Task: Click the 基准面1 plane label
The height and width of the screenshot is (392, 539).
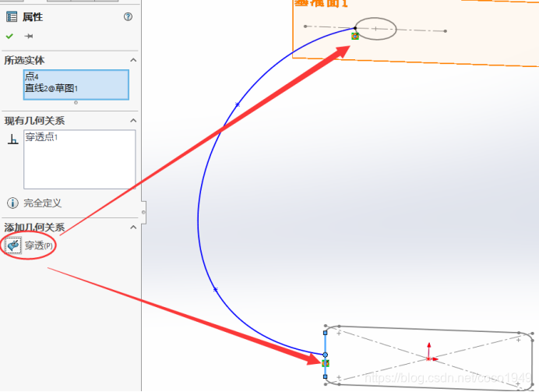Action: [322, 3]
